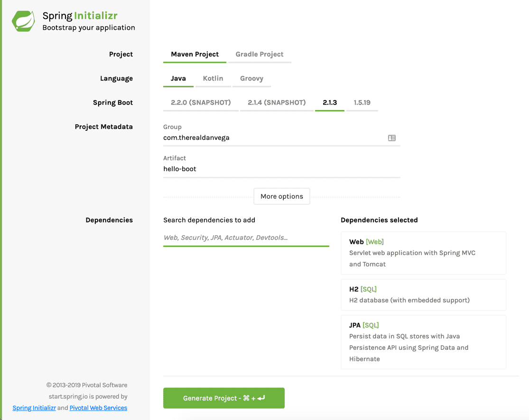Focus the dependencies search box
Screen dimensions: 529x420
(246, 237)
